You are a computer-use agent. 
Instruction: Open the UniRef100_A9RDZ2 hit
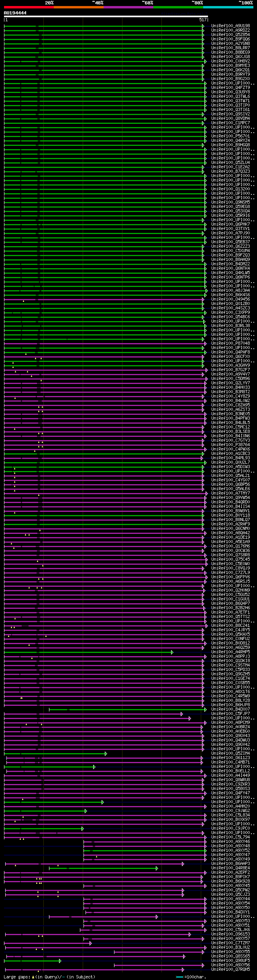(230, 30)
